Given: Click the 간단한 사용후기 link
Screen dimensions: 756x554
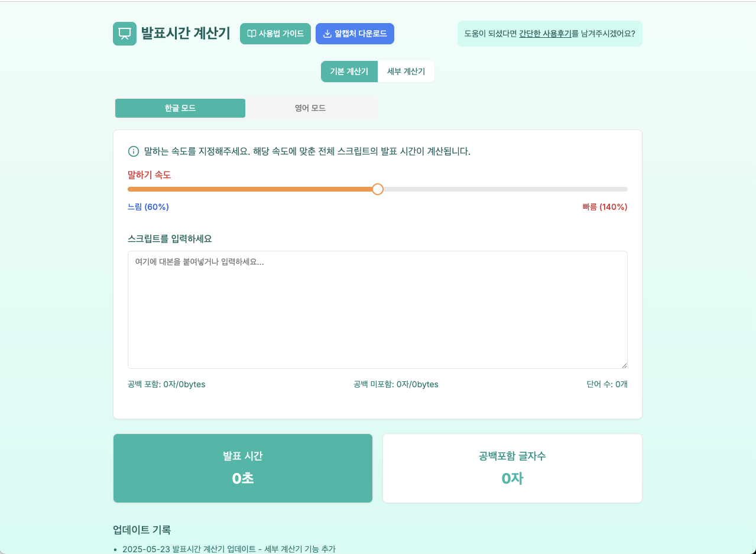Looking at the screenshot, I should (544, 34).
